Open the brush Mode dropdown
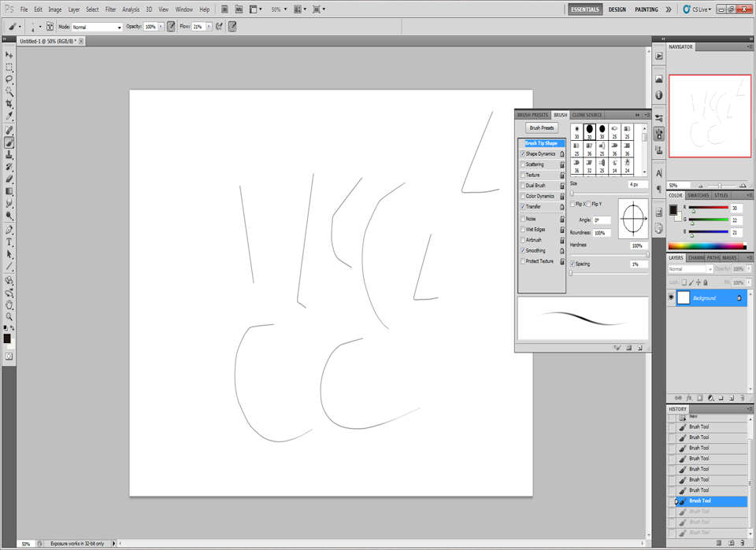 tap(98, 27)
